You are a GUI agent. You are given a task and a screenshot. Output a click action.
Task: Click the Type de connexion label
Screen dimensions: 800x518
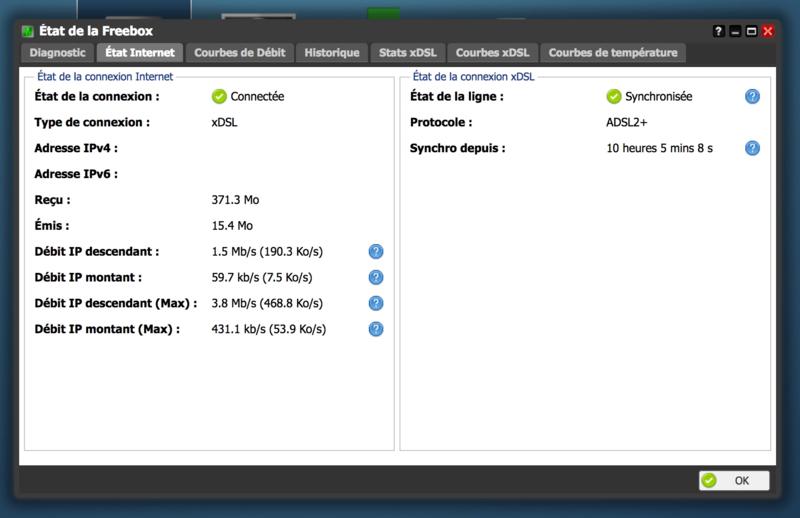coord(92,122)
